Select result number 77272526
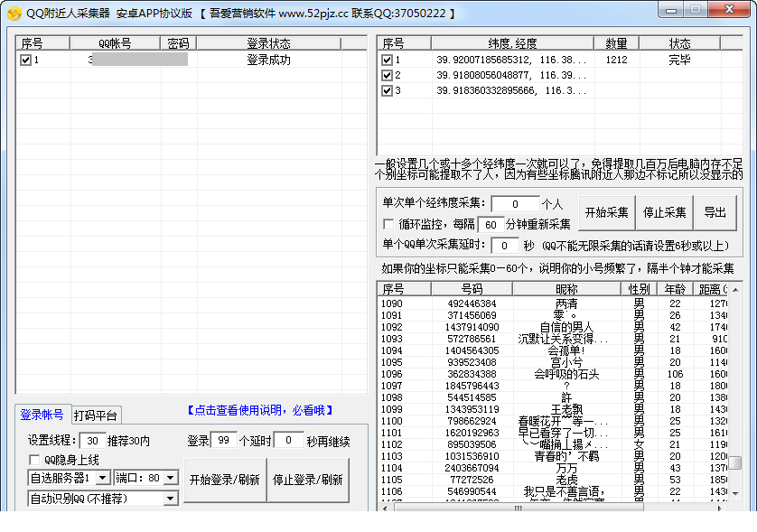 click(472, 480)
